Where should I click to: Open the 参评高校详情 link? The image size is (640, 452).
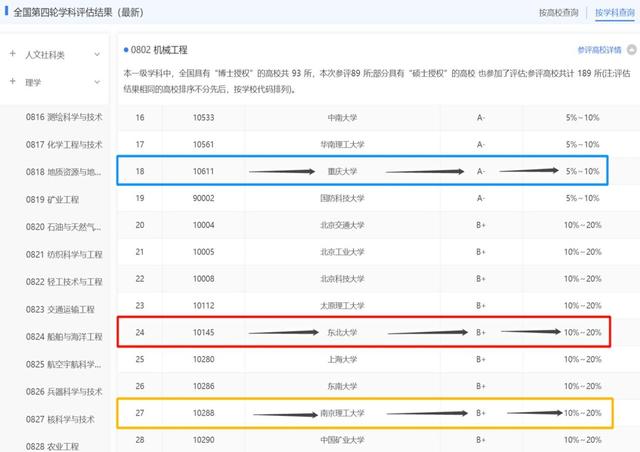click(x=599, y=50)
